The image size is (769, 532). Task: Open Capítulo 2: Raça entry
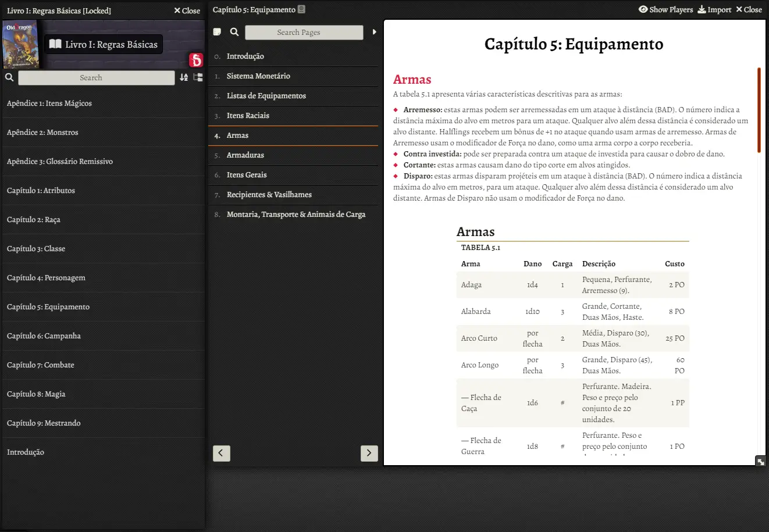[104, 220]
